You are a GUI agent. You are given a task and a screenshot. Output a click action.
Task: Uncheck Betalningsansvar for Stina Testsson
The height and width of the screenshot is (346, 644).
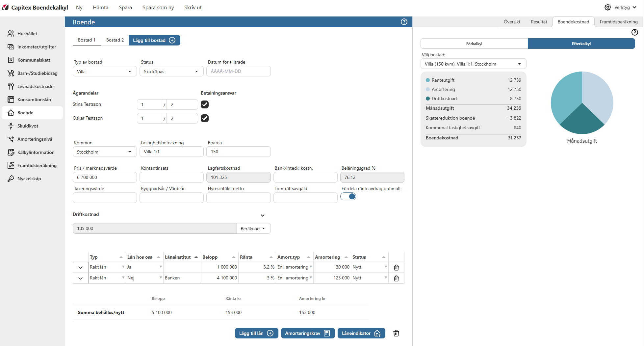pyautogui.click(x=205, y=104)
